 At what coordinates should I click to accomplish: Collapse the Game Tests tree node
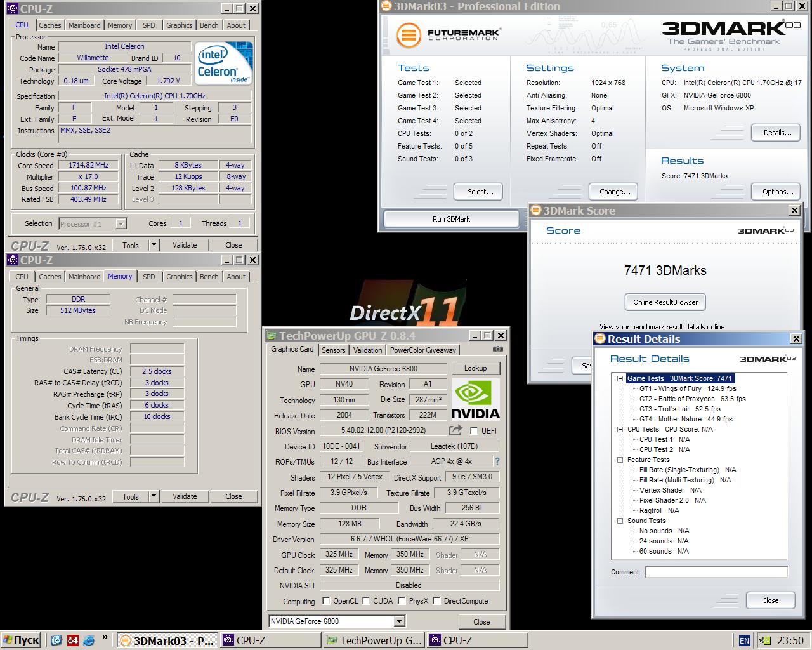pyautogui.click(x=620, y=378)
